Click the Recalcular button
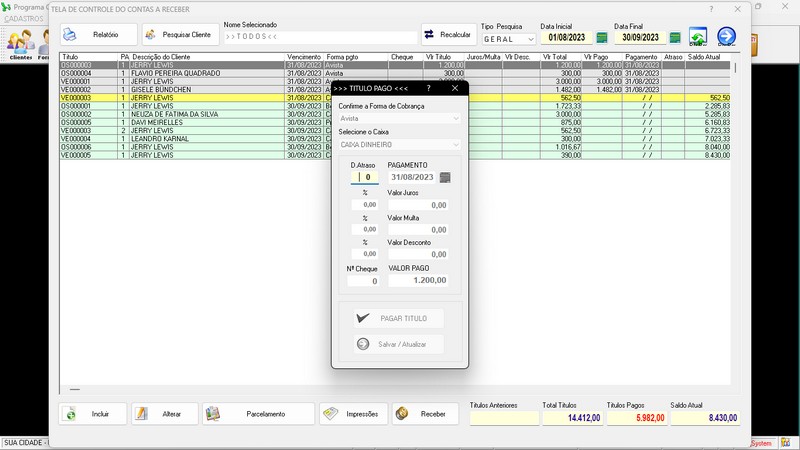 point(448,35)
